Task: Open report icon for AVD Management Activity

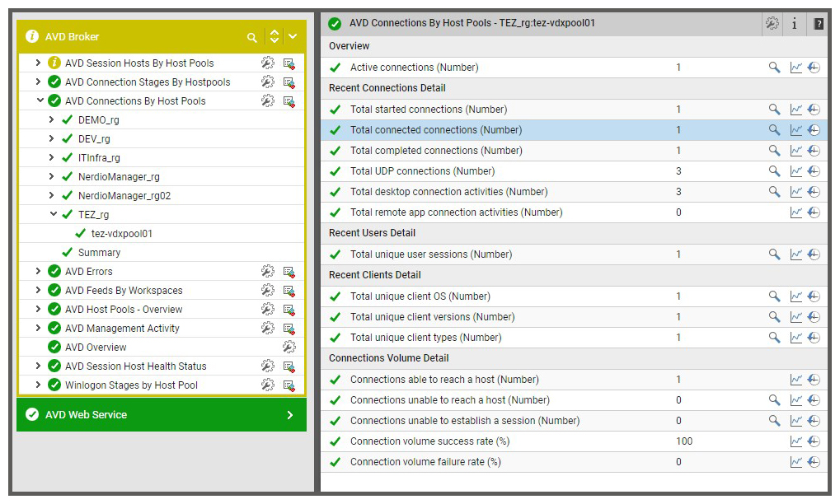Action: (289, 329)
